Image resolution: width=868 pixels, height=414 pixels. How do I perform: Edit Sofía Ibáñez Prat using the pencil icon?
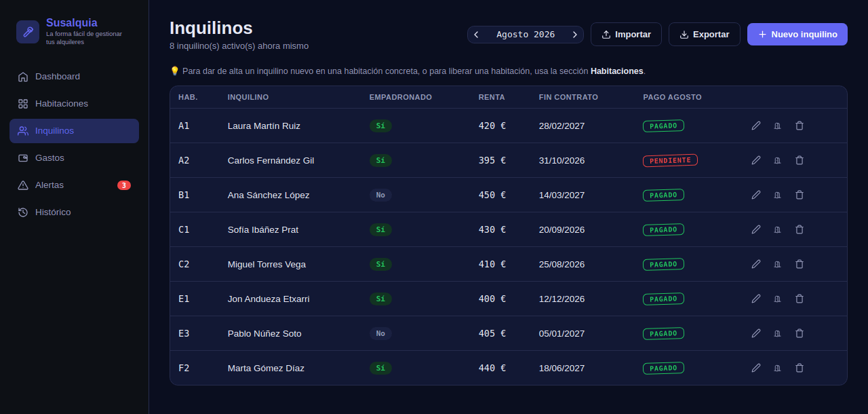tap(756, 229)
